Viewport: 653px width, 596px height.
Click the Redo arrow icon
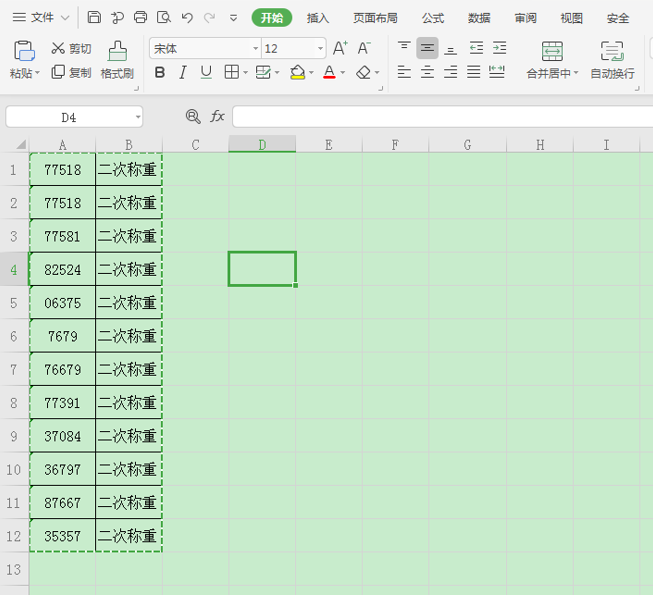(x=209, y=17)
